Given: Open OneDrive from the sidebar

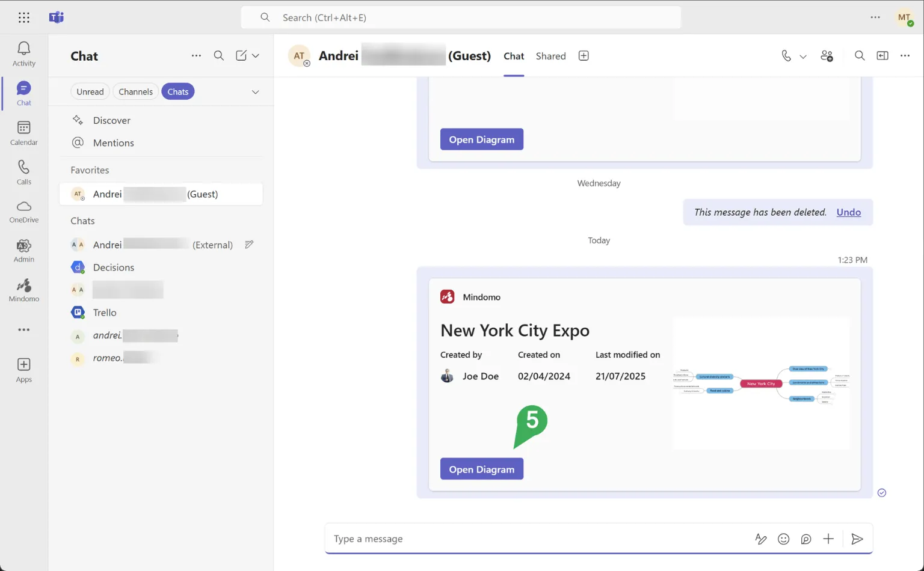Looking at the screenshot, I should 24,212.
